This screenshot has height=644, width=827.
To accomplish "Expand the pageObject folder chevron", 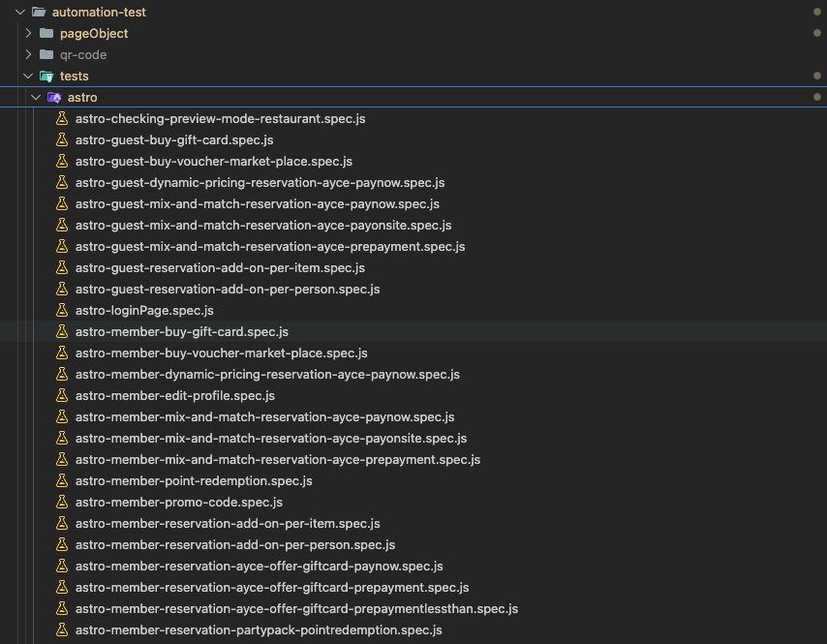I will click(x=28, y=34).
